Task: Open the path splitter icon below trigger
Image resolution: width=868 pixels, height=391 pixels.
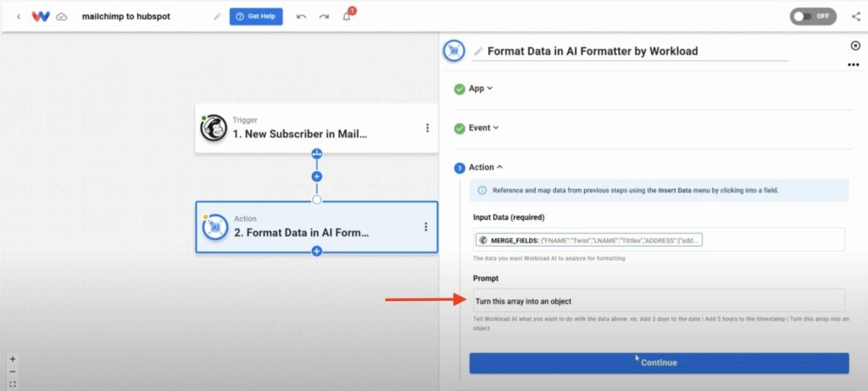Action: click(317, 154)
